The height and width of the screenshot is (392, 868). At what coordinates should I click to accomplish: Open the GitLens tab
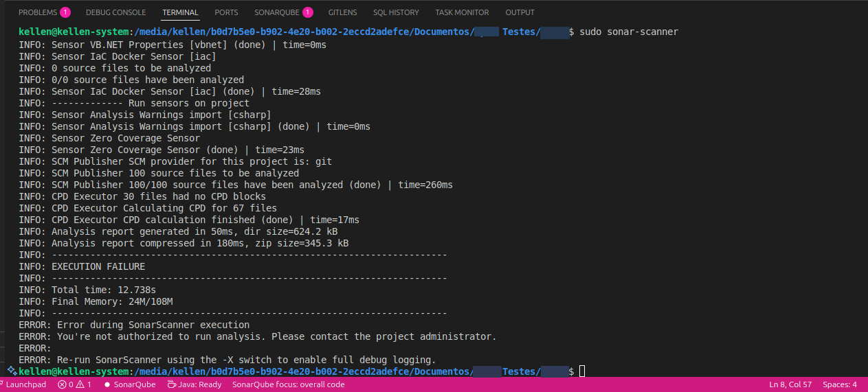(x=343, y=12)
